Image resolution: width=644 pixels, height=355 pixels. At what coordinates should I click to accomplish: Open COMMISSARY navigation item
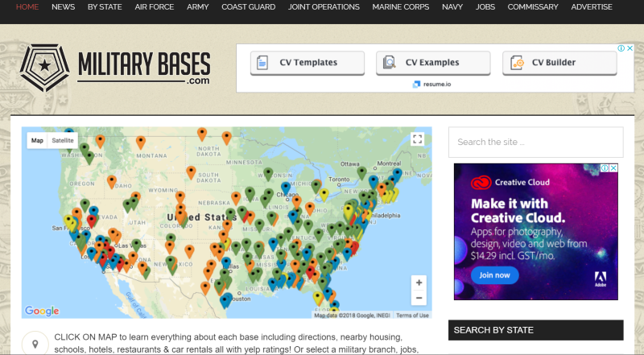click(533, 7)
